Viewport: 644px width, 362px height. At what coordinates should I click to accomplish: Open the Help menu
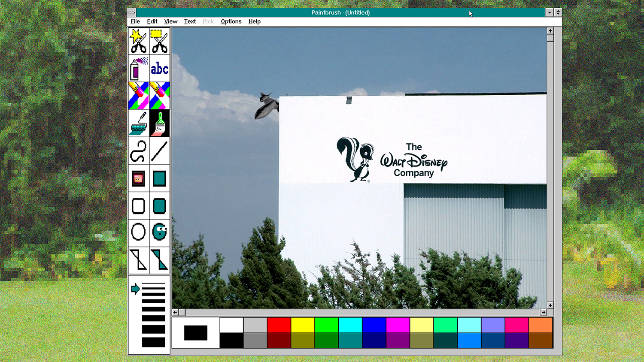coord(254,21)
